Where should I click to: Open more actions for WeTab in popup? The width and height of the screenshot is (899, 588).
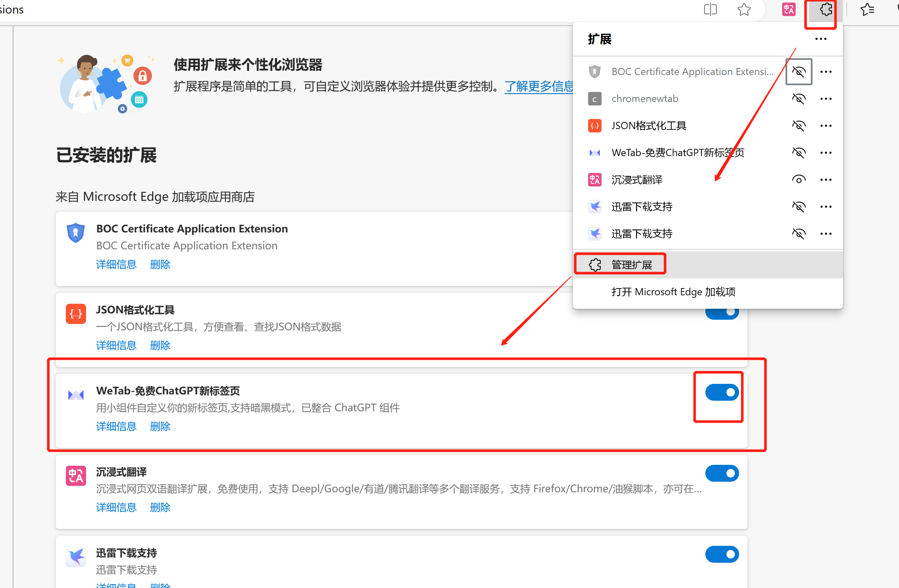[x=826, y=153]
